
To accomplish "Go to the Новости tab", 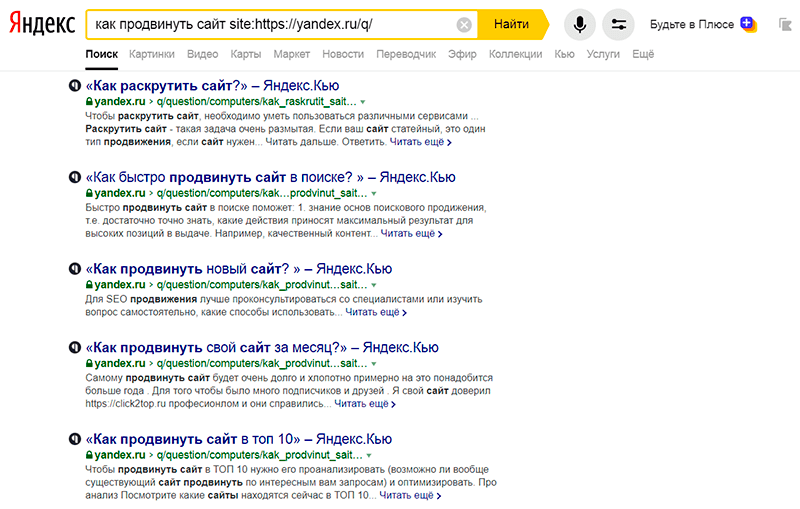I will tap(343, 54).
